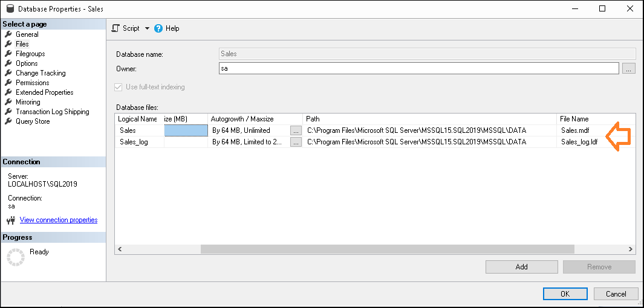
Task: Open the Filegroups page
Action: pyautogui.click(x=30, y=54)
